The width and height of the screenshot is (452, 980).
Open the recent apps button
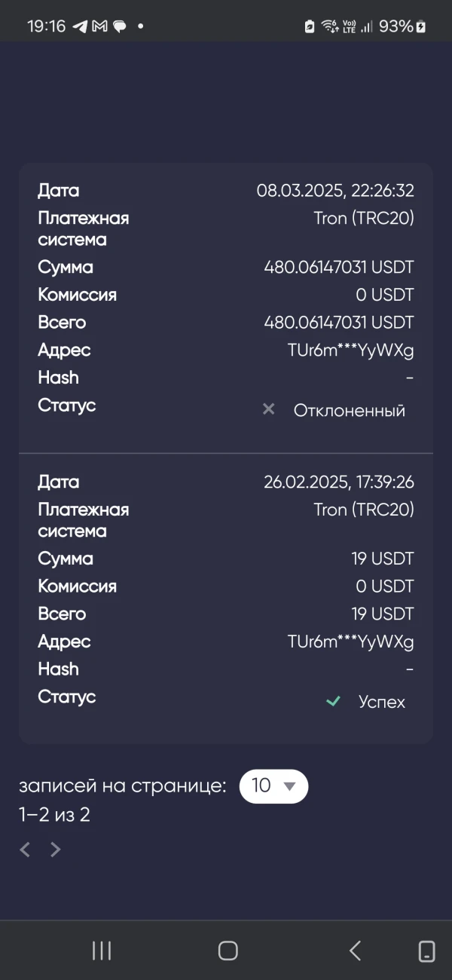(101, 951)
